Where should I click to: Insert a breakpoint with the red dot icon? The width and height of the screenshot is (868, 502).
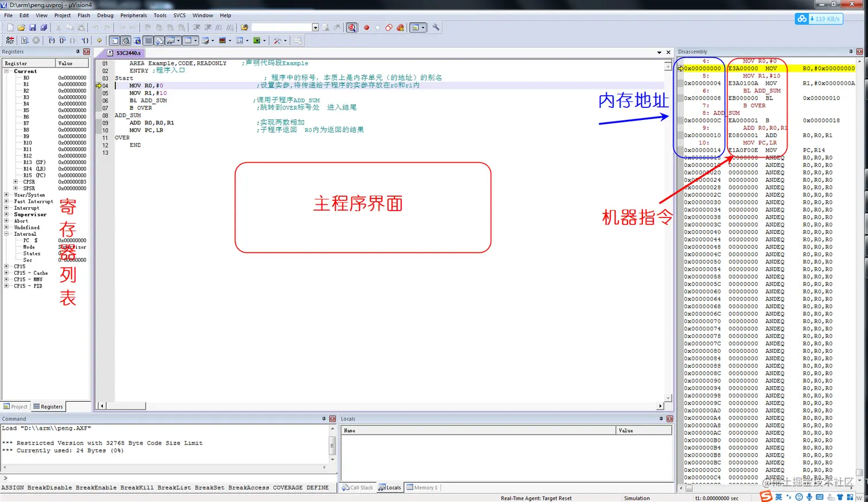(366, 27)
